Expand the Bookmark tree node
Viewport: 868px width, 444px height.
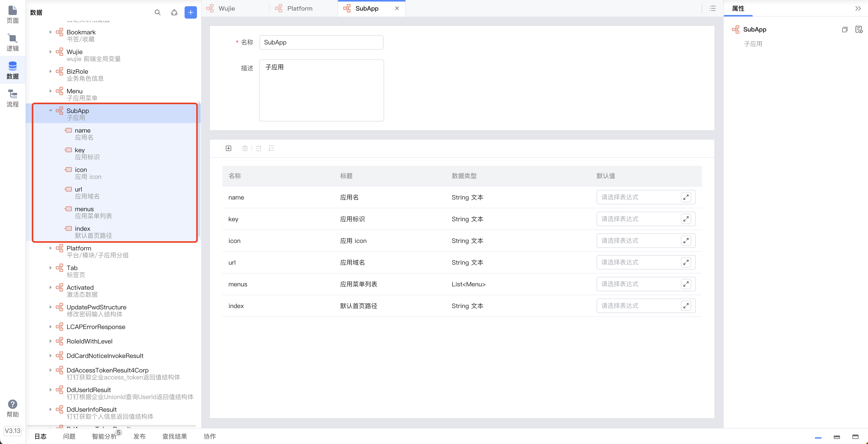pyautogui.click(x=51, y=32)
